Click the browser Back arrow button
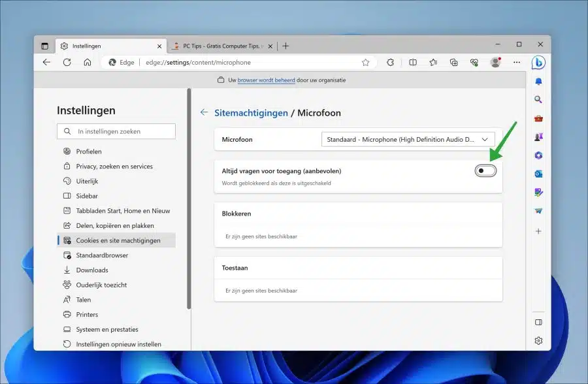This screenshot has width=588, height=384. pyautogui.click(x=46, y=62)
